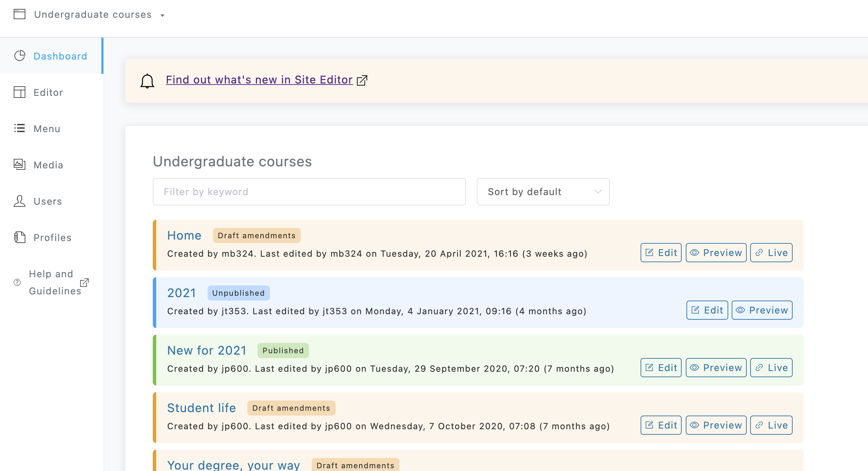The height and width of the screenshot is (471, 868).
Task: Click the Dashboard pie chart icon
Action: click(x=20, y=56)
